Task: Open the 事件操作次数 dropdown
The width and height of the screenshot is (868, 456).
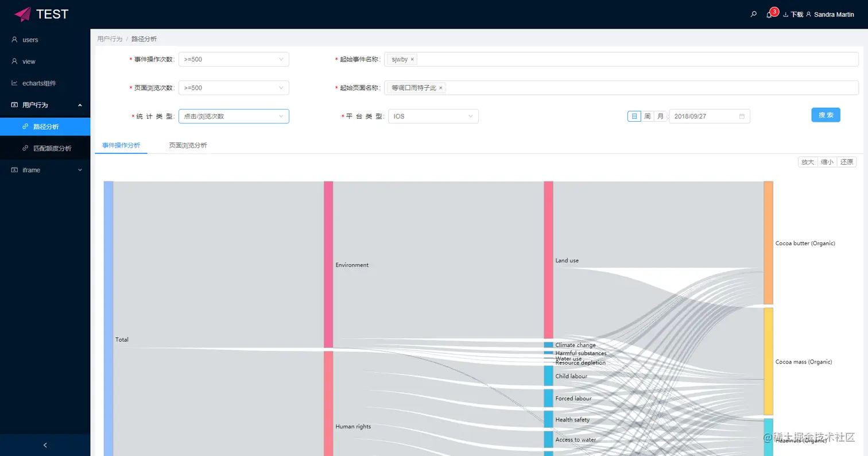Action: coord(234,59)
